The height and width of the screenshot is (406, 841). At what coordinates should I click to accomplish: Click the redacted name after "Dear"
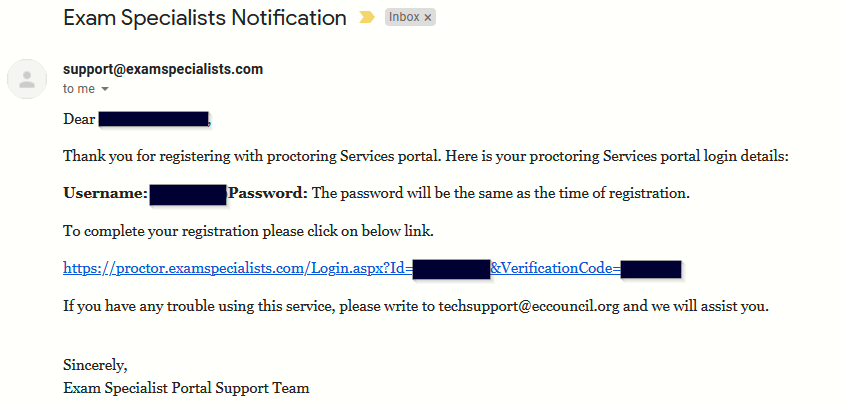point(153,120)
